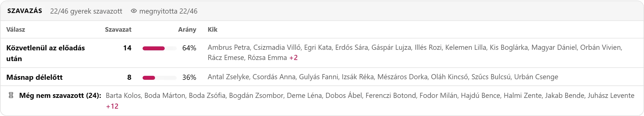
Task: Click voter name Antal Zselyke
Action: tap(228, 77)
